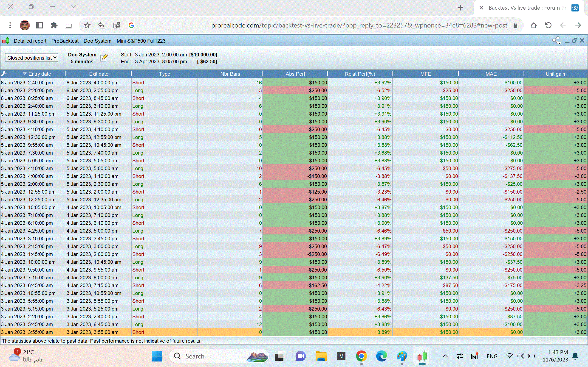Open the side panel icon in browser toolbar
This screenshot has width=588, height=367.
click(x=39, y=25)
